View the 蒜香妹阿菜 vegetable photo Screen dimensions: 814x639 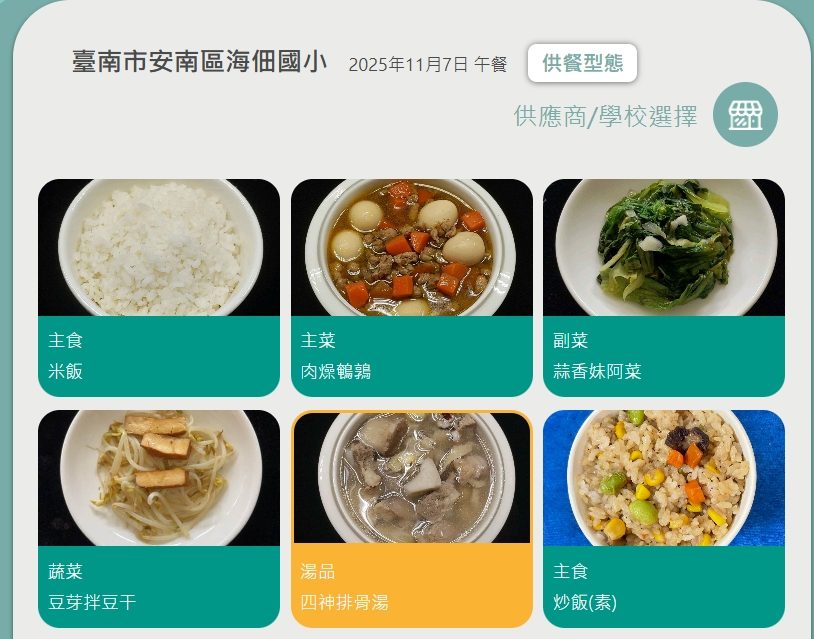(664, 248)
